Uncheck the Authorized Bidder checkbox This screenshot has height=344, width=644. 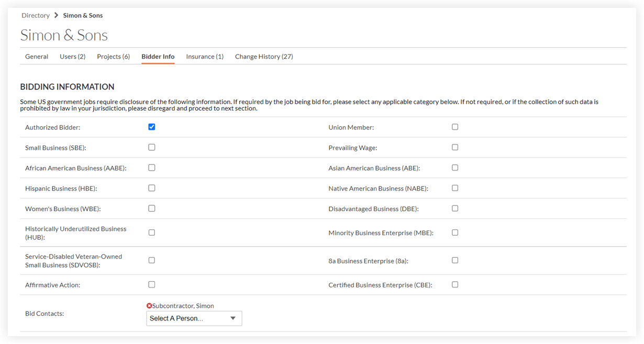(x=152, y=127)
